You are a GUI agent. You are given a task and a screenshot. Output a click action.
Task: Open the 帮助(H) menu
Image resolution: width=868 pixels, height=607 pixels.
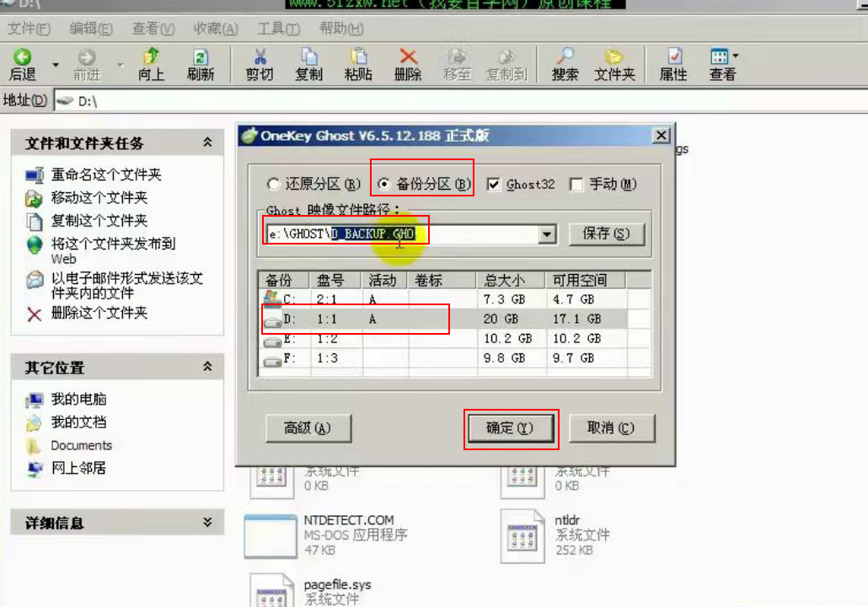click(341, 29)
